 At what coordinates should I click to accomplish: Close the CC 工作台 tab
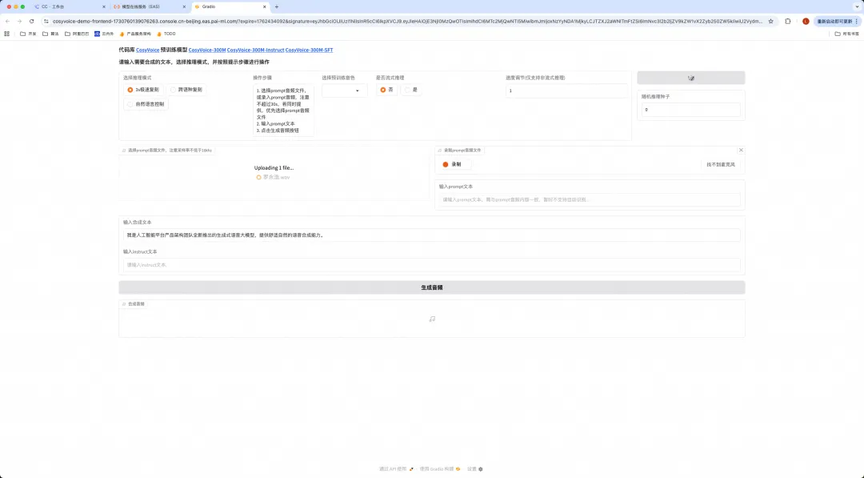coord(104,7)
